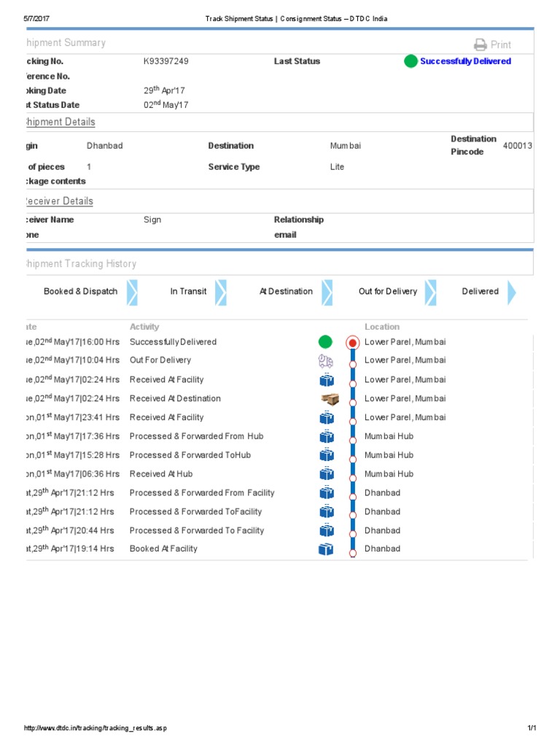Open the Receiver Details section heading
560x747 pixels.
coord(58,201)
